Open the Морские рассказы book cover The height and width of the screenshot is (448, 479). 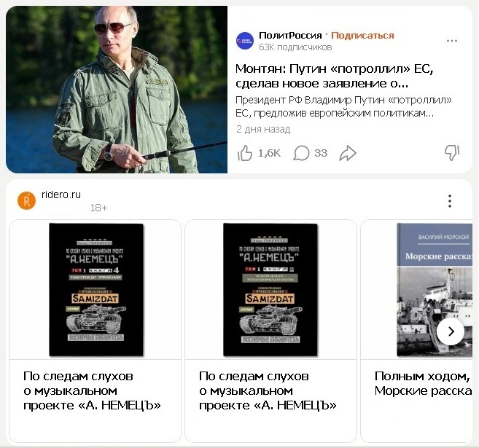coord(435,290)
